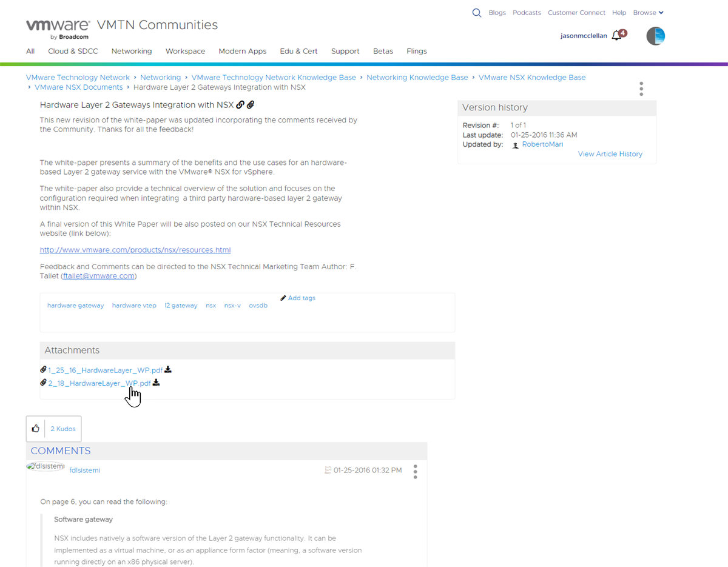Image resolution: width=728 pixels, height=567 pixels.
Task: Open the Betas menu
Action: (x=383, y=52)
